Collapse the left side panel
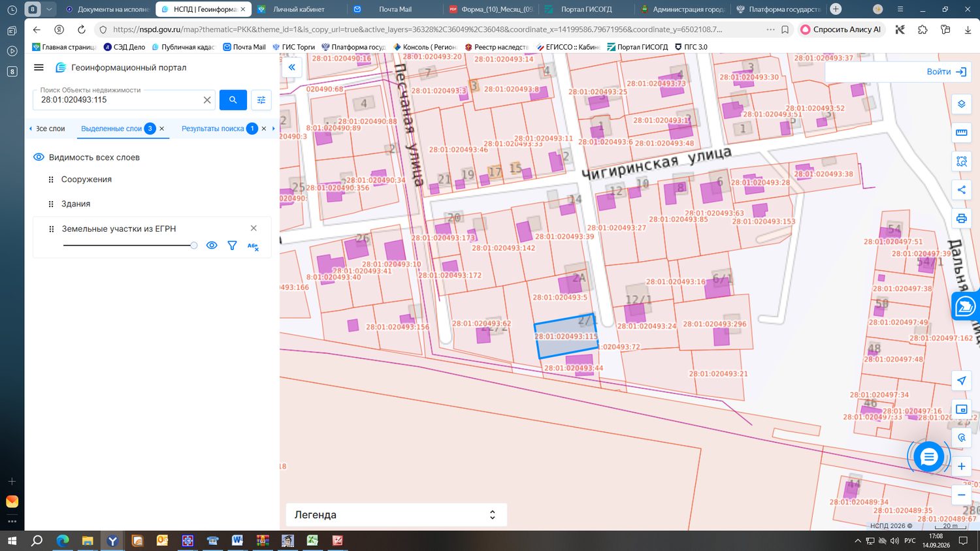 click(291, 67)
